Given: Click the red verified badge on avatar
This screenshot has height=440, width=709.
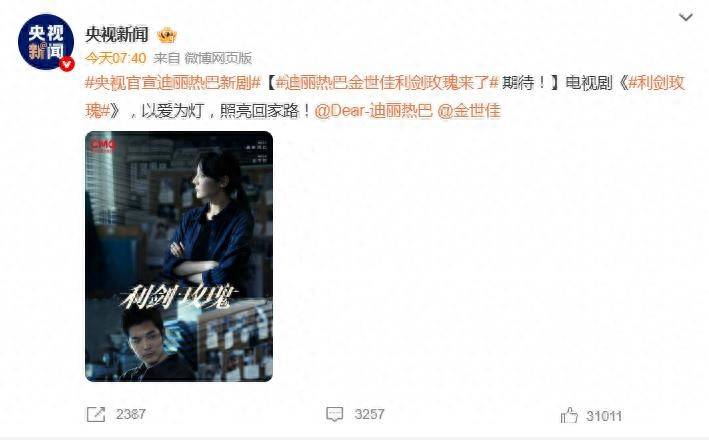Looking at the screenshot, I should pyautogui.click(x=67, y=64).
